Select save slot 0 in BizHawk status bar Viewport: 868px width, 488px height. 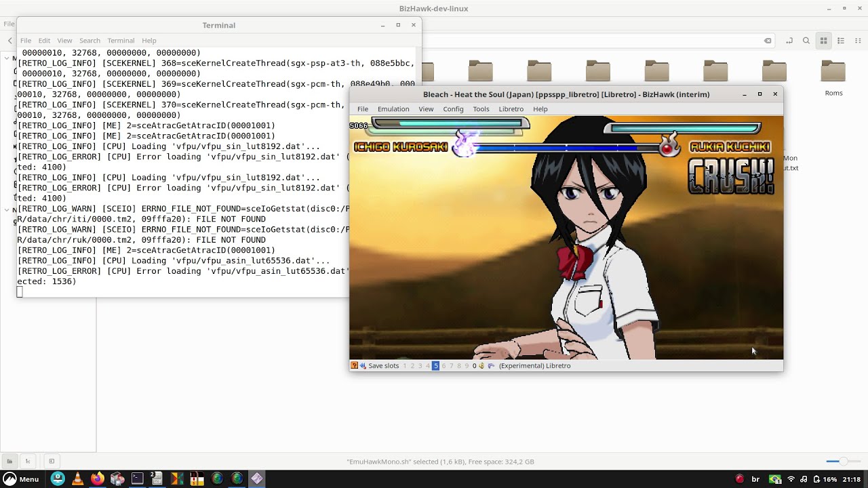[475, 366]
